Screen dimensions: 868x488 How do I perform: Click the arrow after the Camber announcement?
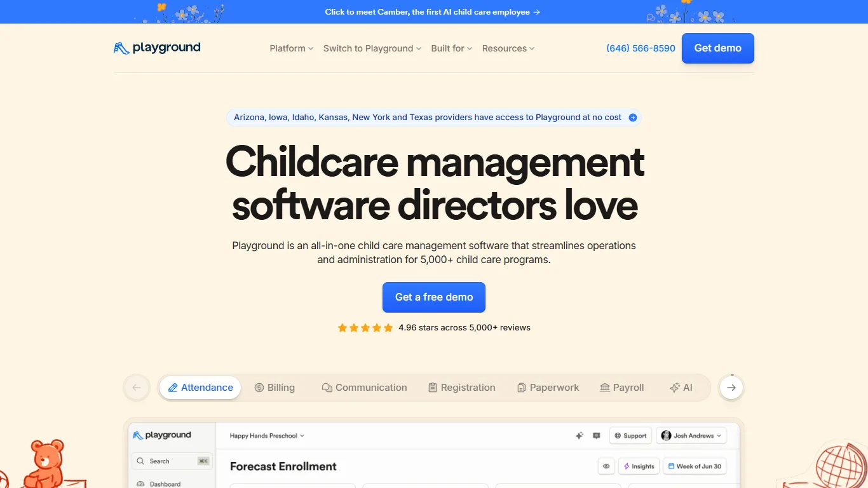click(537, 12)
